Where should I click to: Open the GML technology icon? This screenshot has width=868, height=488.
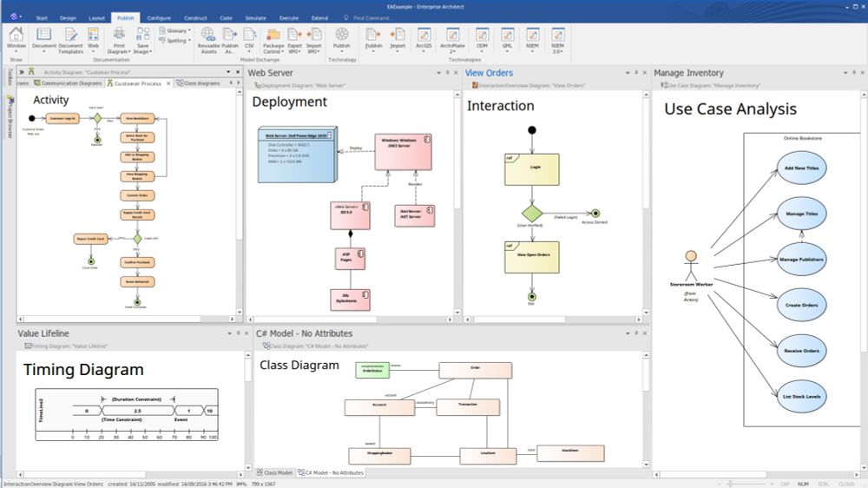pos(507,39)
